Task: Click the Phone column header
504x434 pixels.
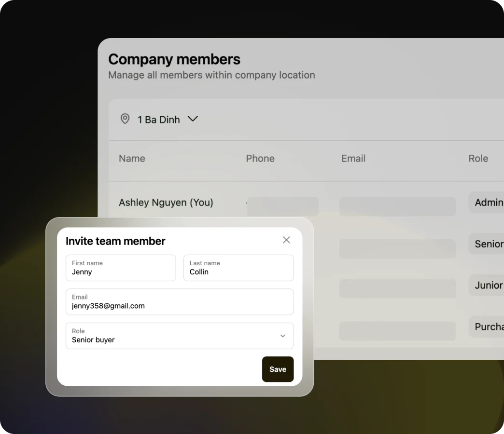Action: coord(260,159)
